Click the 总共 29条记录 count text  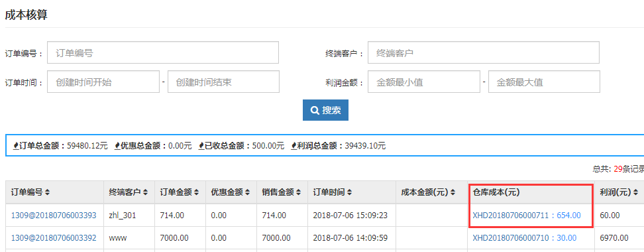tap(618, 169)
